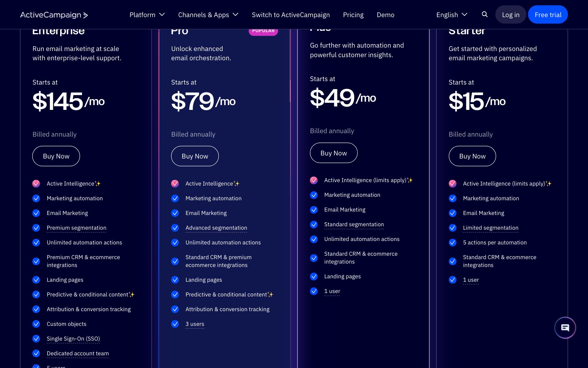The height and width of the screenshot is (368, 588).
Task: Click check icon beside Pro Marketing automation
Action: click(175, 198)
